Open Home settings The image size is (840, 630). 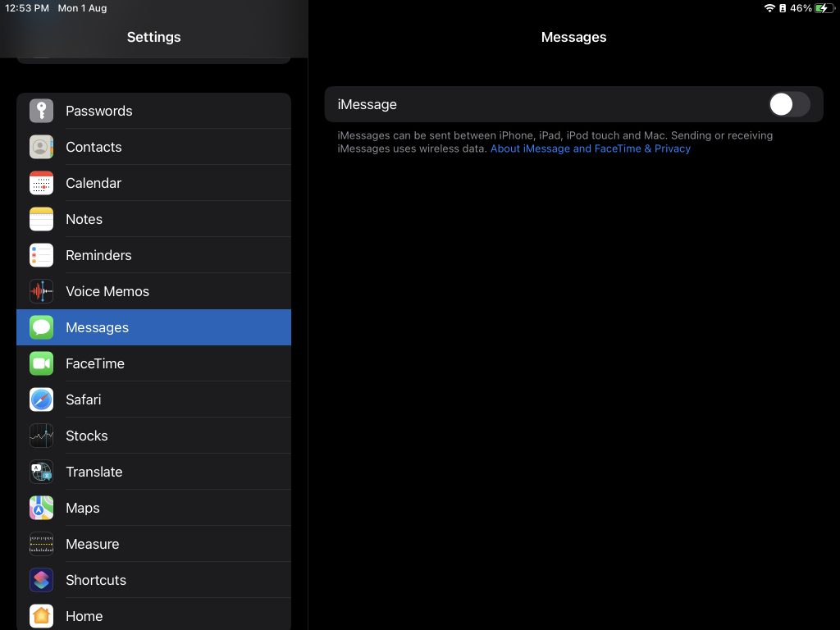[x=153, y=615]
